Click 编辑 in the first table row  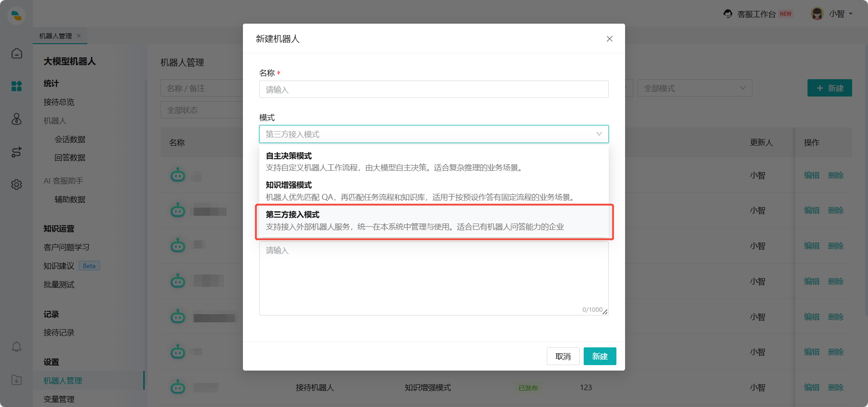(x=812, y=175)
